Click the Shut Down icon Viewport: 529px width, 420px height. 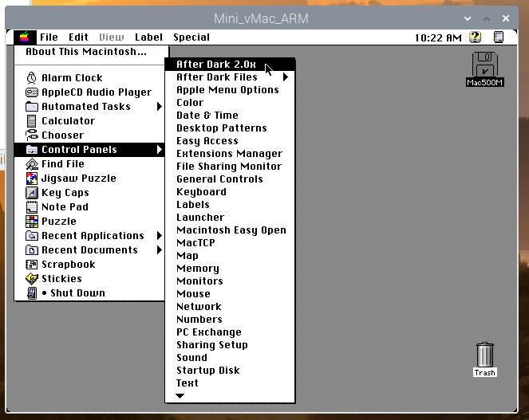pyautogui.click(x=32, y=293)
